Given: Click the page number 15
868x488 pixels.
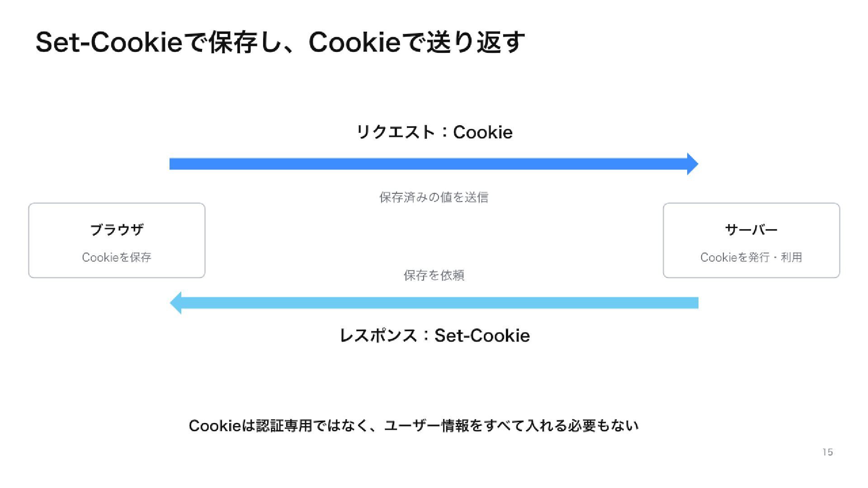Looking at the screenshot, I should [x=828, y=452].
